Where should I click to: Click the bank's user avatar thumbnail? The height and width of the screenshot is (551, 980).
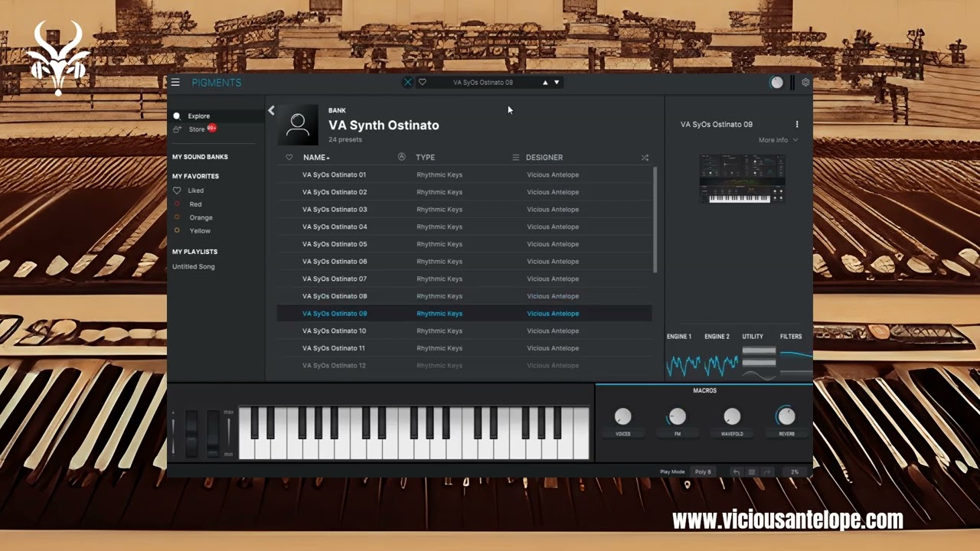(298, 125)
